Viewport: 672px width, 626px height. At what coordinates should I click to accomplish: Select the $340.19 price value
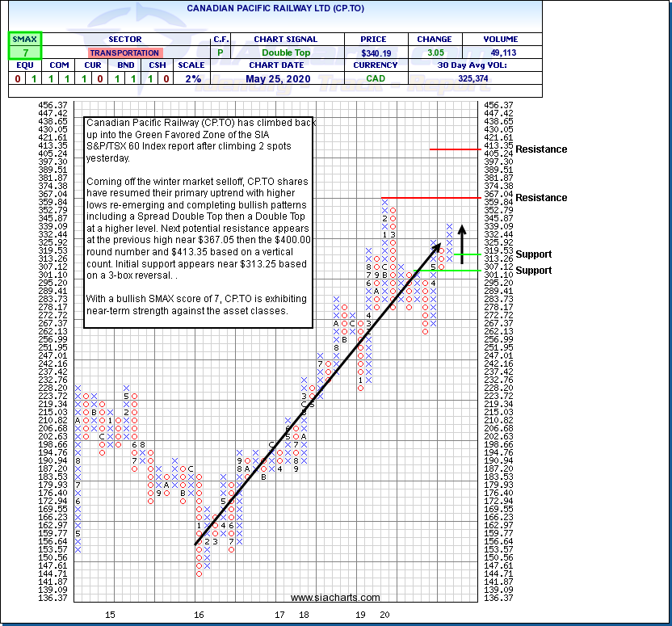[367, 53]
